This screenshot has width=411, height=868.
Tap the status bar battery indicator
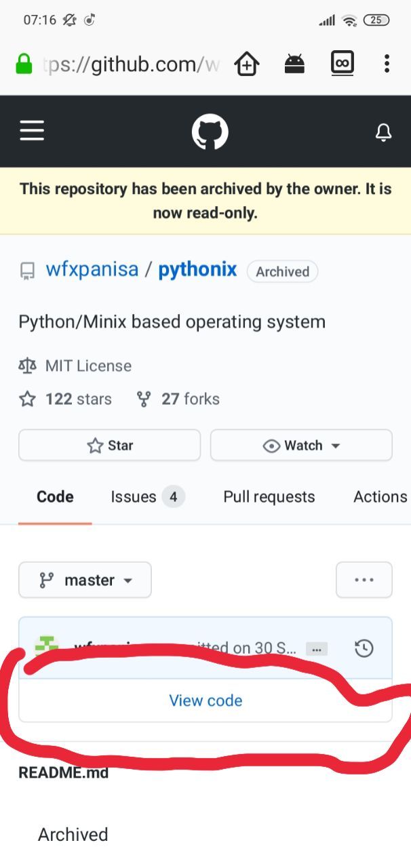coord(376,20)
